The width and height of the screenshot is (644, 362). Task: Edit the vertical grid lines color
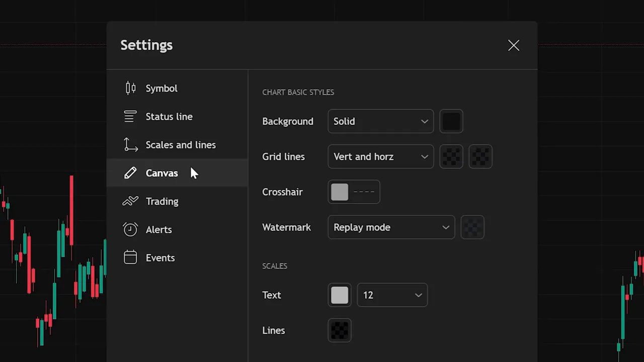(x=451, y=156)
